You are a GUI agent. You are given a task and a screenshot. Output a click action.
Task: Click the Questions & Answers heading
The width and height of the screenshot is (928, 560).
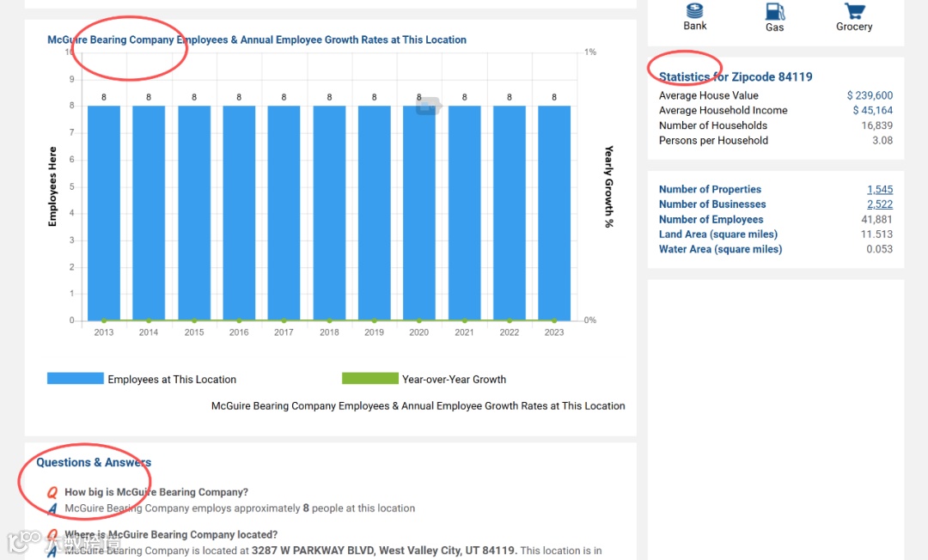[x=94, y=462]
